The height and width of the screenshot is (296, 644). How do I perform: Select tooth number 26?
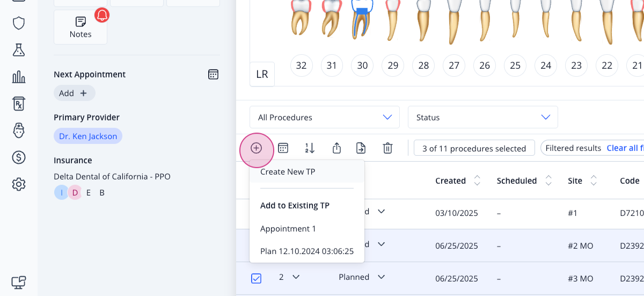tap(485, 66)
